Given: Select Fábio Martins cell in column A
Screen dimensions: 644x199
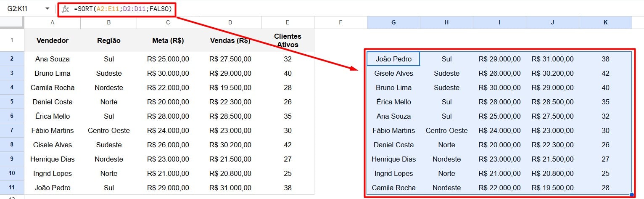Looking at the screenshot, I should 53,130.
